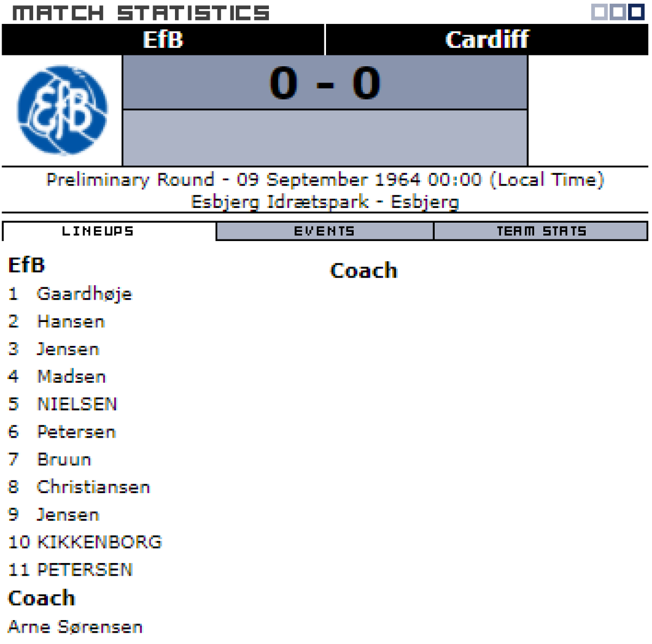Click player Bruun, number 7

tap(64, 459)
